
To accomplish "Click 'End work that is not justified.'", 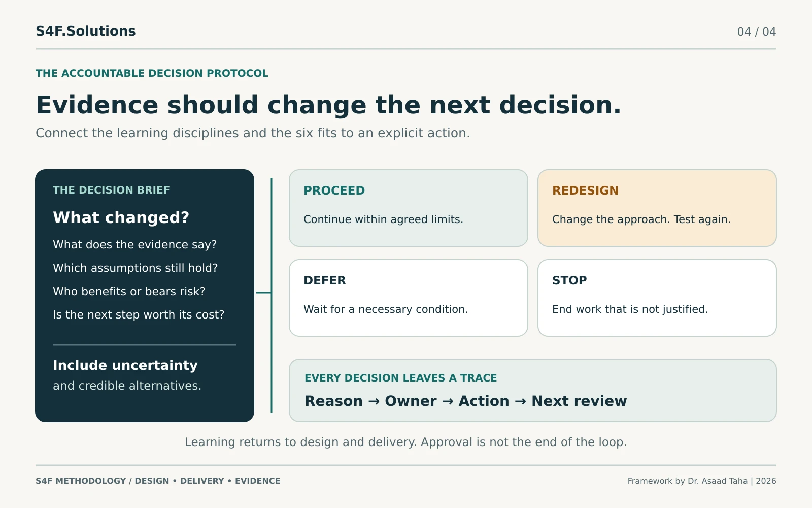I will click(630, 309).
